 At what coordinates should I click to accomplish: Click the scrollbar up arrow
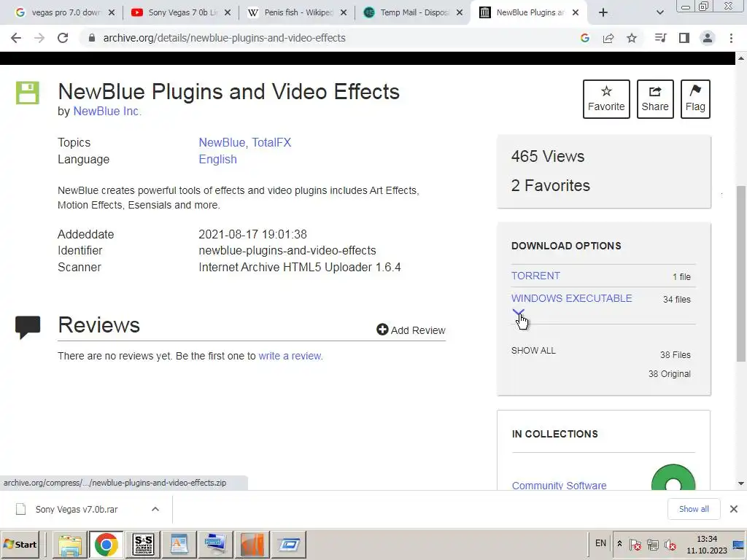pyautogui.click(x=741, y=58)
